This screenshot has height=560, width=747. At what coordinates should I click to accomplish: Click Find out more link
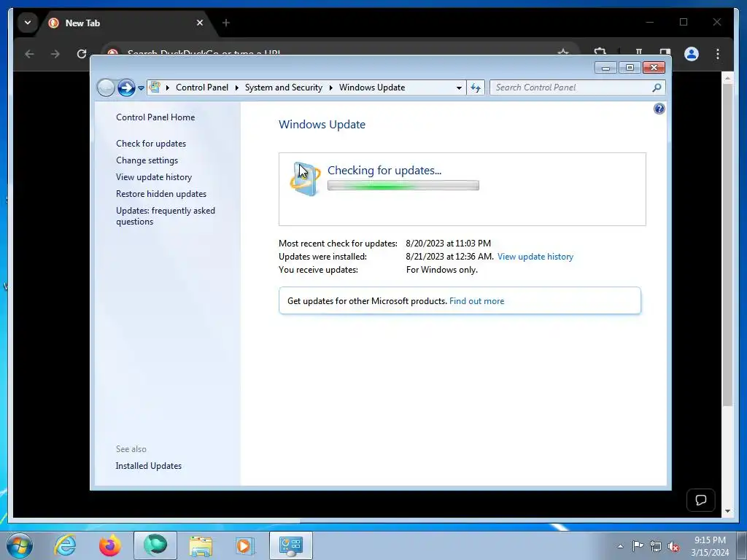pos(476,301)
